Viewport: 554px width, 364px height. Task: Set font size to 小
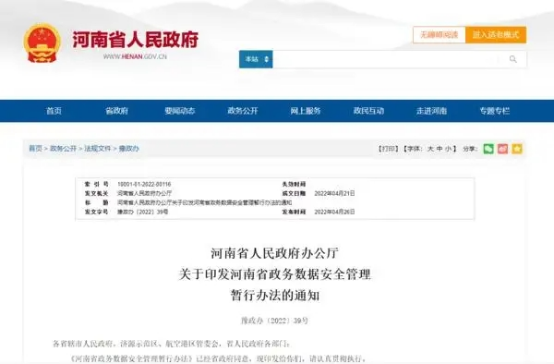[448, 149]
